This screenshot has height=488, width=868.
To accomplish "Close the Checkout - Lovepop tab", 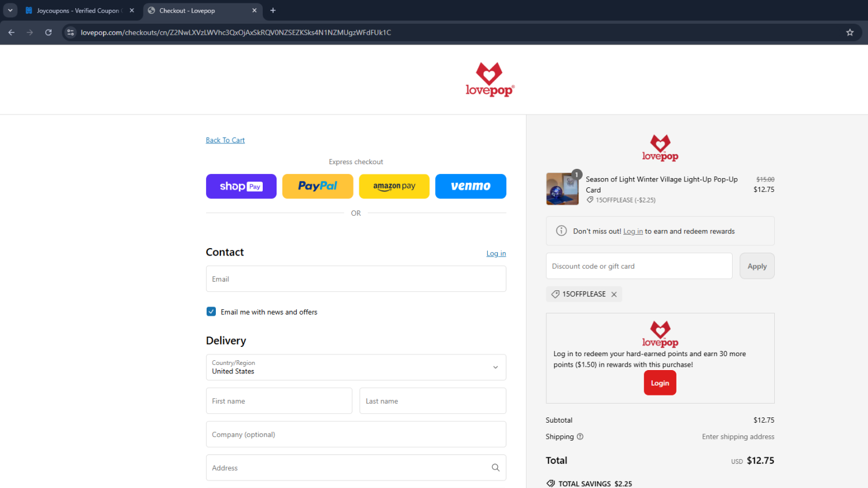I will (255, 10).
